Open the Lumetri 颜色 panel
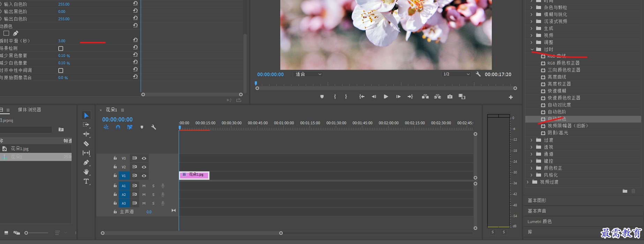This screenshot has height=244, width=644. (540, 221)
